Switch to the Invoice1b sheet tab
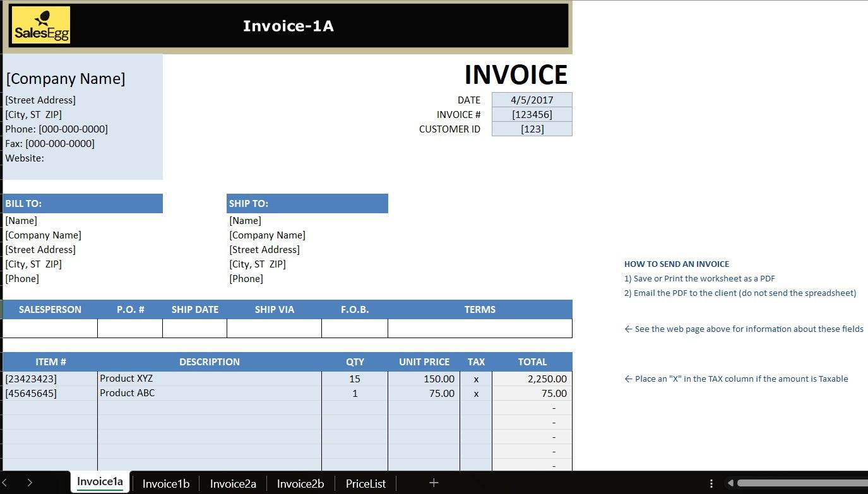This screenshot has width=868, height=494. coord(165,483)
